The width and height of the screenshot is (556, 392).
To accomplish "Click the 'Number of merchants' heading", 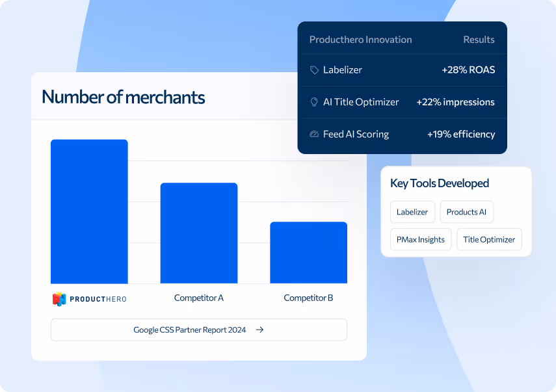I will point(124,97).
